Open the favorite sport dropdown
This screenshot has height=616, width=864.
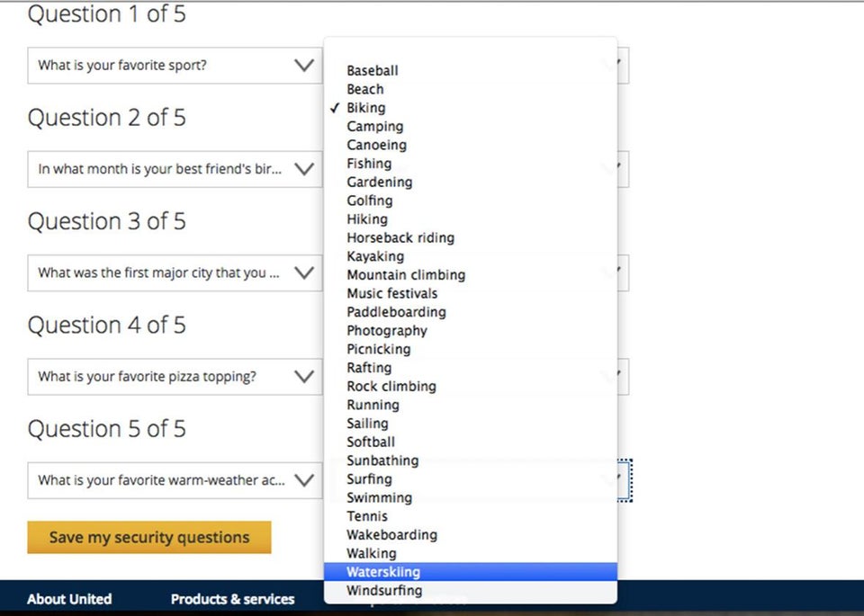click(174, 65)
